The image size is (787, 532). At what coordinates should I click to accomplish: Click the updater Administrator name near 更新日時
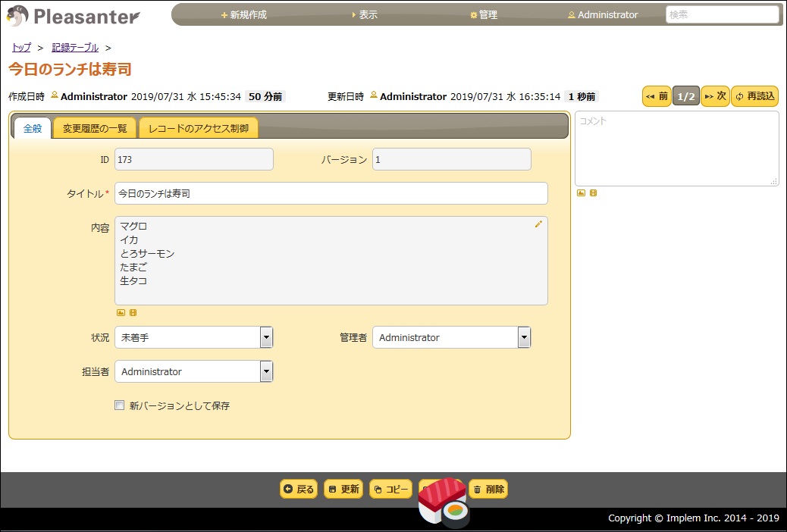[x=413, y=96]
